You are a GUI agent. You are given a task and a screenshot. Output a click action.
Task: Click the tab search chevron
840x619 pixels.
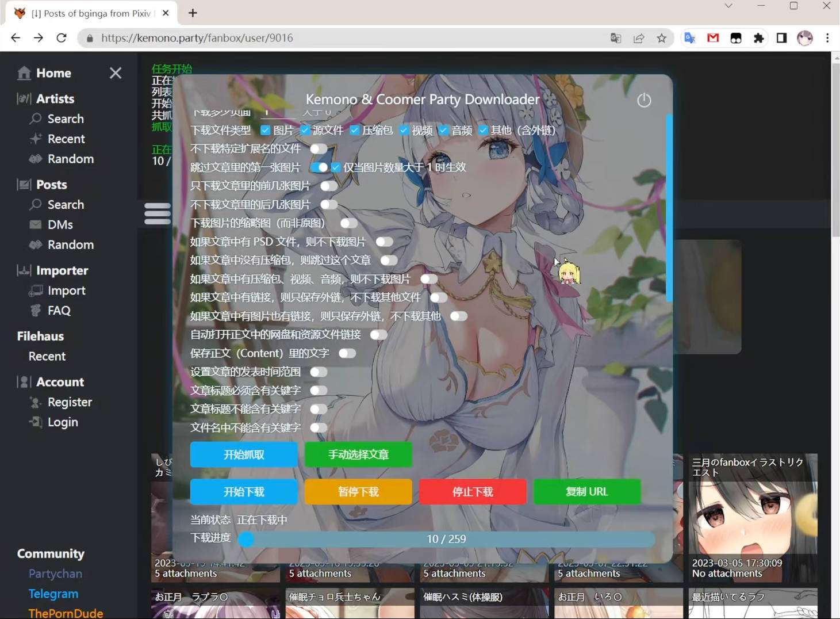click(x=728, y=6)
